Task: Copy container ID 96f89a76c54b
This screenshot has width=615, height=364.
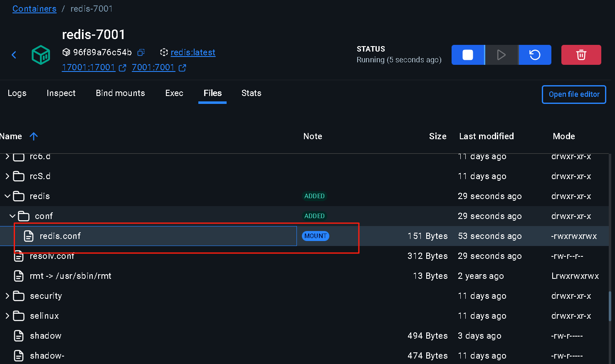Action: 141,52
